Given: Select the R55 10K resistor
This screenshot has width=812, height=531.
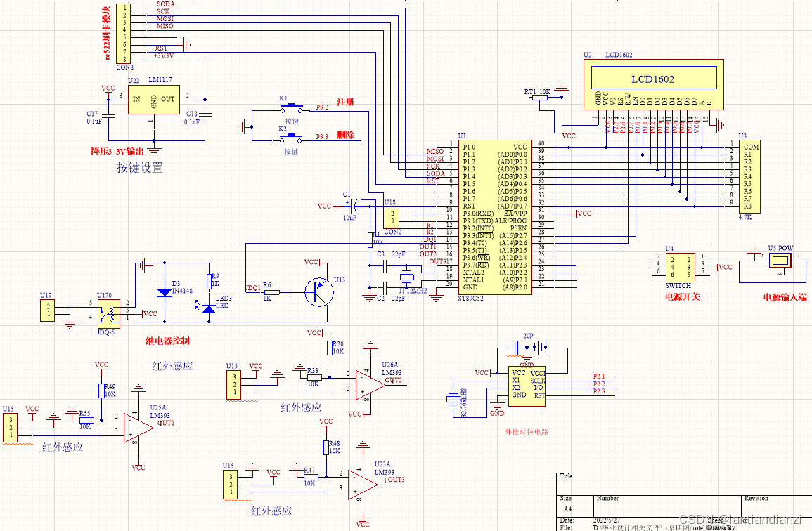Looking at the screenshot, I should [86, 420].
